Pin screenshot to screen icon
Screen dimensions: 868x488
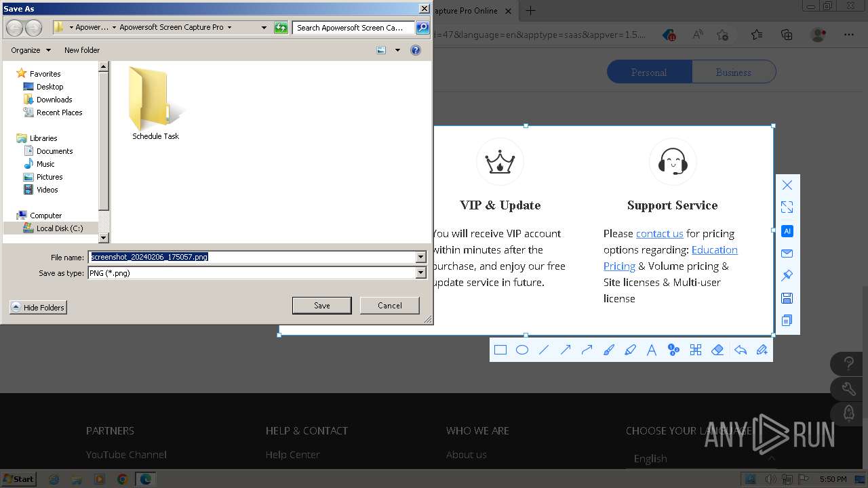pos(787,276)
